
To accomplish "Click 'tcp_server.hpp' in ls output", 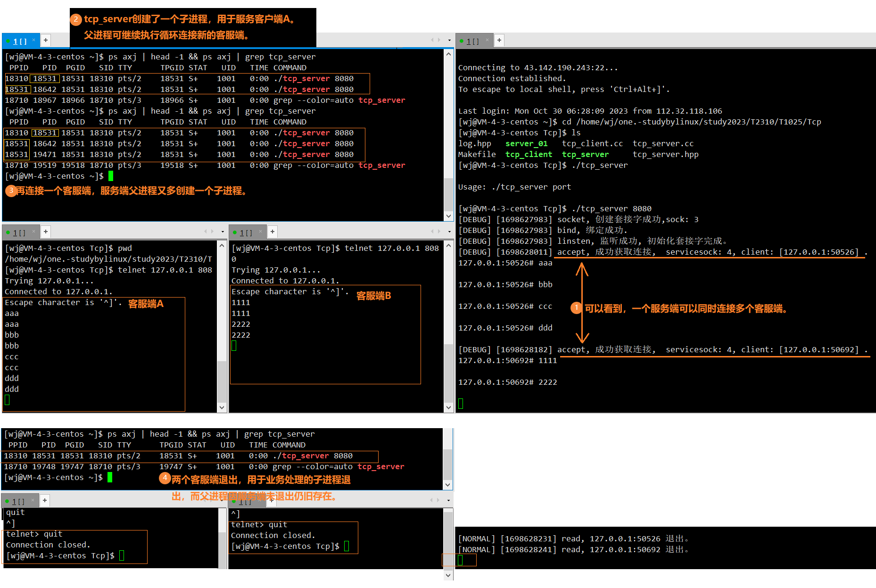I will point(666,154).
